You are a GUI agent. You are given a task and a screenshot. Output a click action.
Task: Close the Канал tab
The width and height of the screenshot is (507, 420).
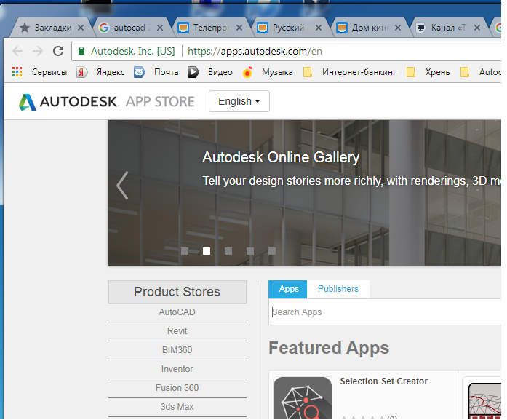(x=477, y=28)
